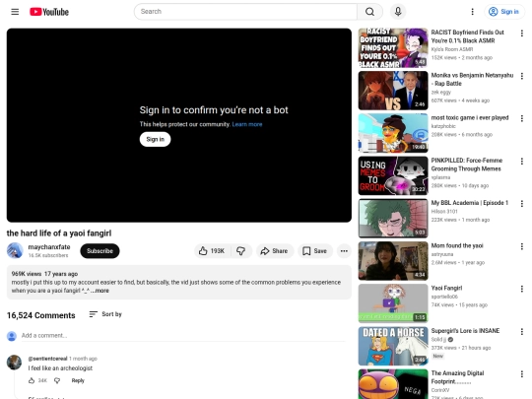This screenshot has width=532, height=399.
Task: Open settings three-dot menu in header
Action: point(472,12)
